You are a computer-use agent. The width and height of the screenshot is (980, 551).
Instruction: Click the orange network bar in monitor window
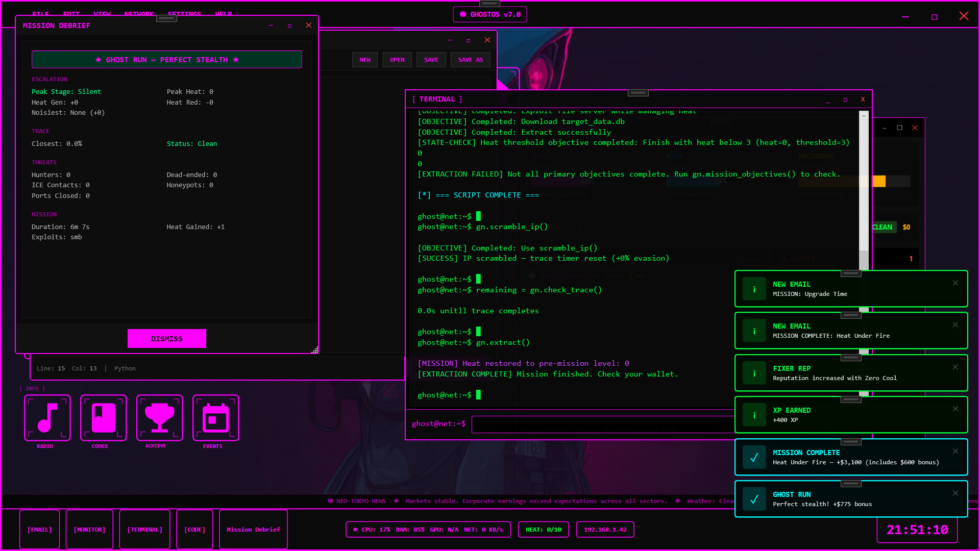pos(879,181)
